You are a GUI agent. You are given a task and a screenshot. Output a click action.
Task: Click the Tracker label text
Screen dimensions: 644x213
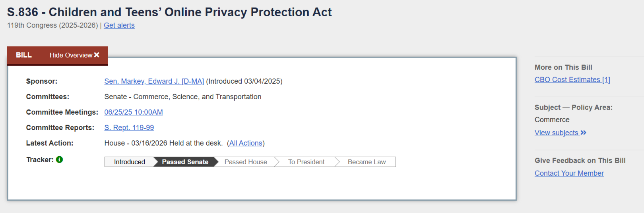(x=40, y=160)
